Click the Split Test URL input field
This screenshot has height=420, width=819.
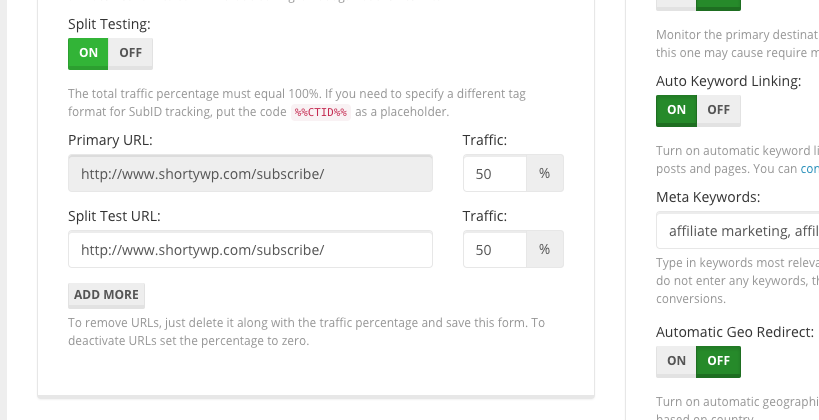[250, 250]
